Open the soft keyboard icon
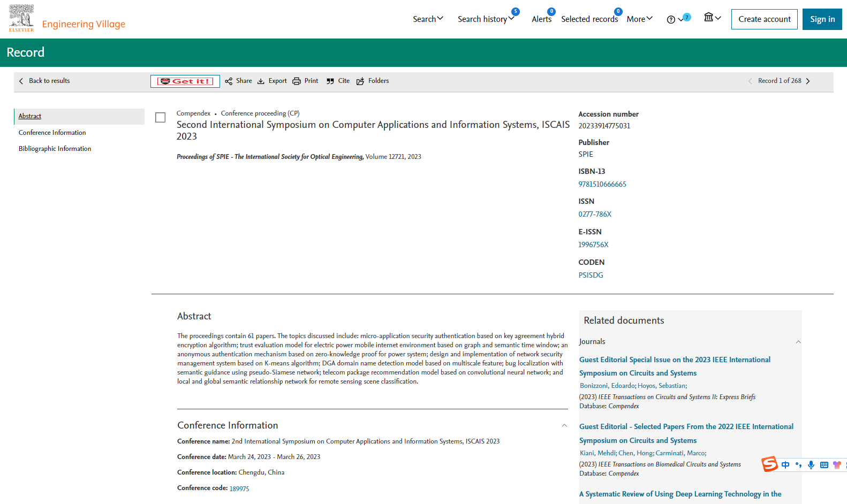The height and width of the screenshot is (504, 847). click(x=824, y=465)
